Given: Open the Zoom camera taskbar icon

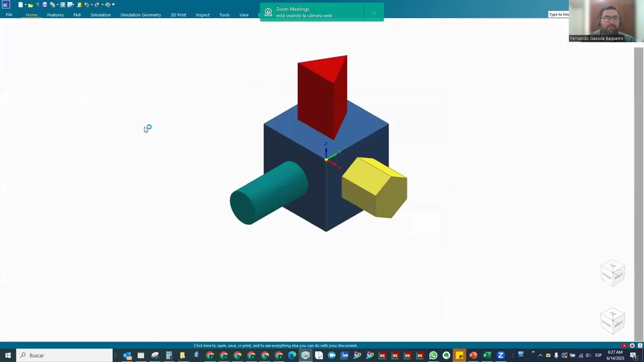Looking at the screenshot, I should 332,355.
